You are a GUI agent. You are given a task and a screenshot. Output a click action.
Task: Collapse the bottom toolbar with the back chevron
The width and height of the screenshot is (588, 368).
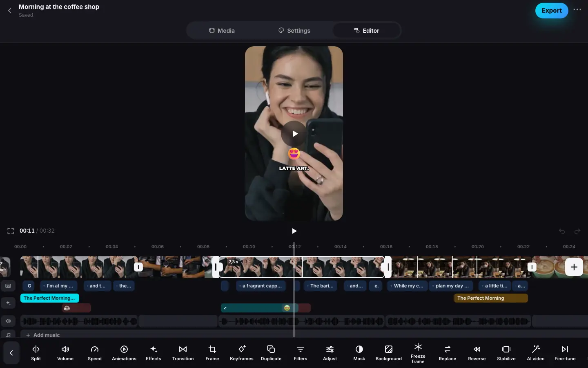pos(11,353)
